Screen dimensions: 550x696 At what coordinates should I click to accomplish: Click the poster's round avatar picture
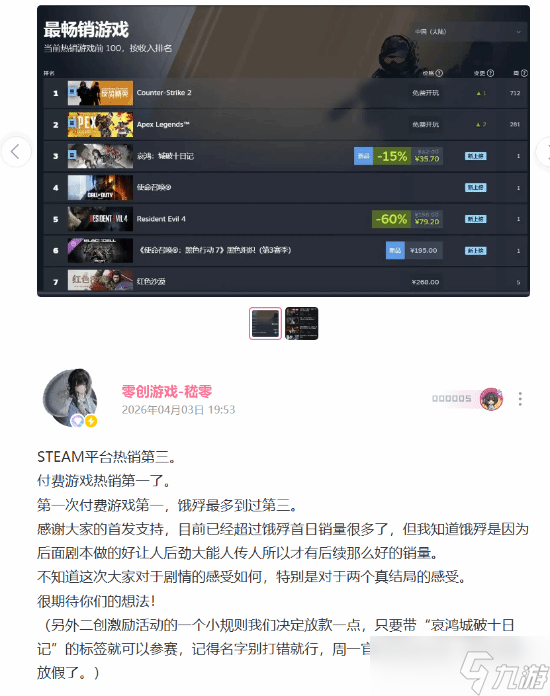(70, 397)
